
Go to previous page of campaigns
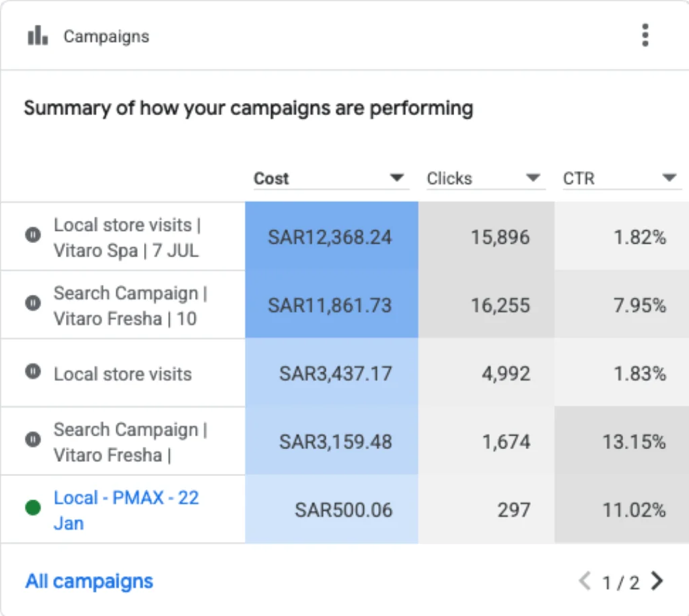pos(585,581)
